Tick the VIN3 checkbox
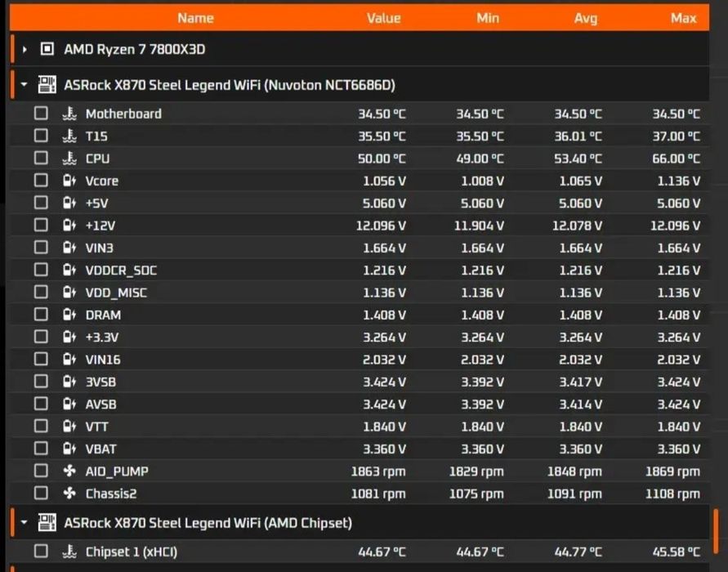The width and height of the screenshot is (728, 572). [41, 247]
